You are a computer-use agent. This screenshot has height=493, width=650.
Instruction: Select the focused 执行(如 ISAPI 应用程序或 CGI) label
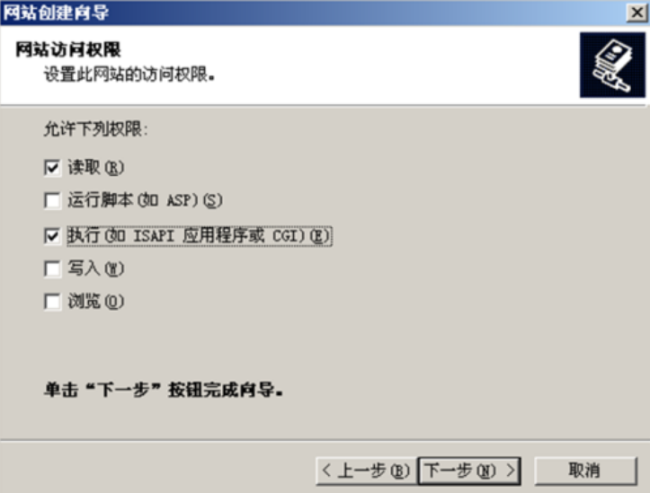(199, 236)
